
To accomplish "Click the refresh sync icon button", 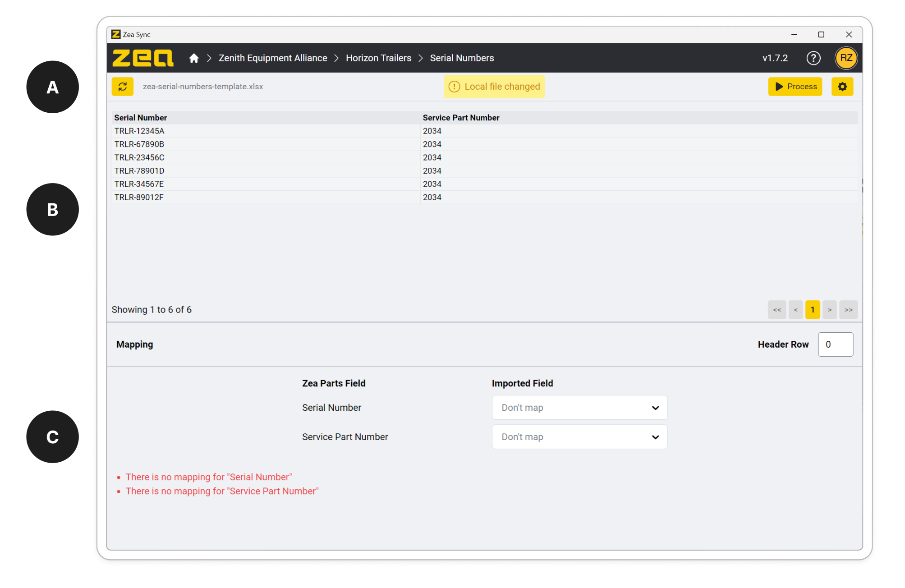I will coord(122,87).
